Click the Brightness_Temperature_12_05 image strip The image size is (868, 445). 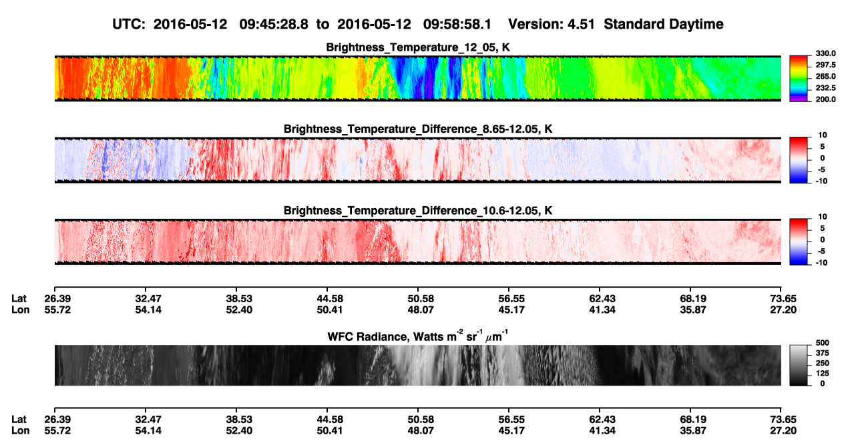pyautogui.click(x=417, y=78)
